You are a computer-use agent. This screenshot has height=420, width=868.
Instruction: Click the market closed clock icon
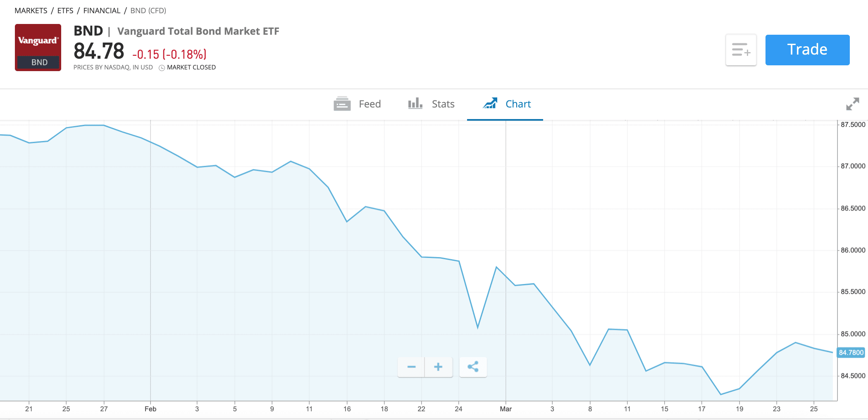(x=162, y=68)
